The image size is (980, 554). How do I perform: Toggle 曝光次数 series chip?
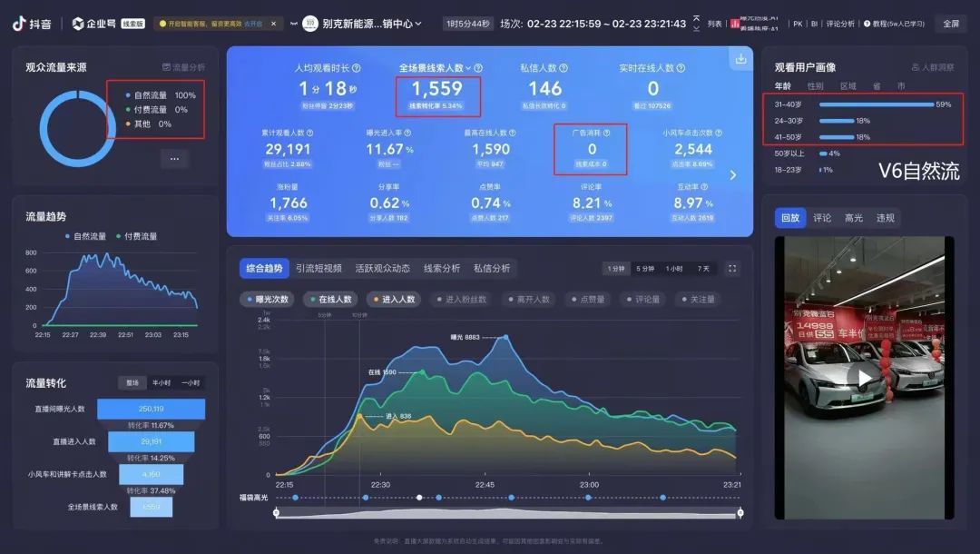click(268, 300)
